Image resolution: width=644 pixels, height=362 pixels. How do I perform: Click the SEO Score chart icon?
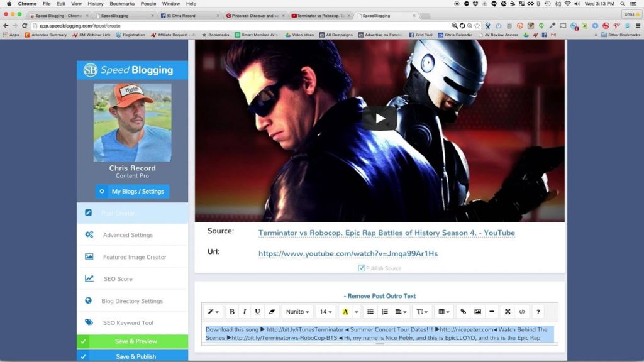tap(89, 278)
